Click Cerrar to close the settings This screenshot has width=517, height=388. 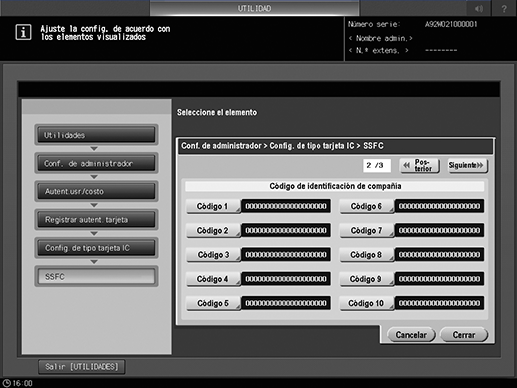[x=464, y=335]
